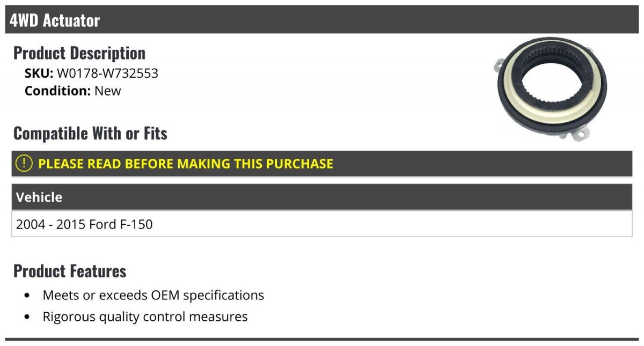Screen dimensions: 644x346
Task: Select the "Product Description" heading
Action: coord(79,53)
